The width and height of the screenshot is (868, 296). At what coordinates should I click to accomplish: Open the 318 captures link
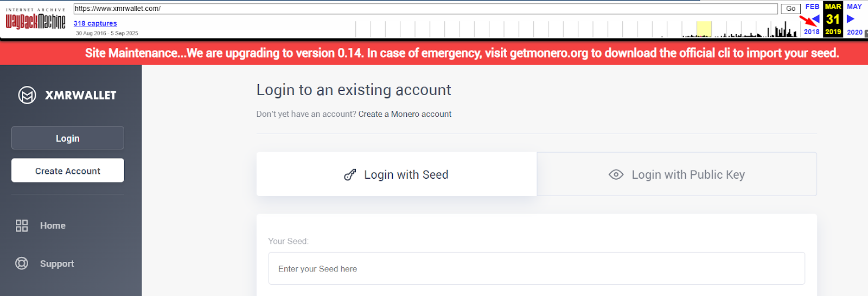point(95,23)
